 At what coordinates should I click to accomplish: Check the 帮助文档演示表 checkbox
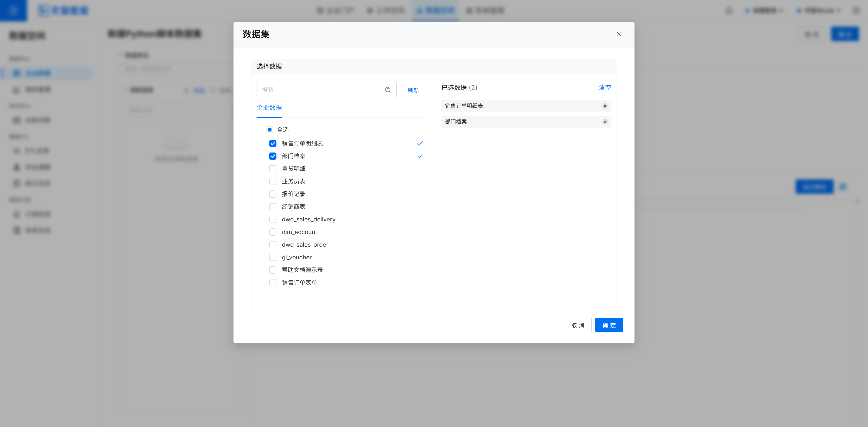tap(273, 270)
